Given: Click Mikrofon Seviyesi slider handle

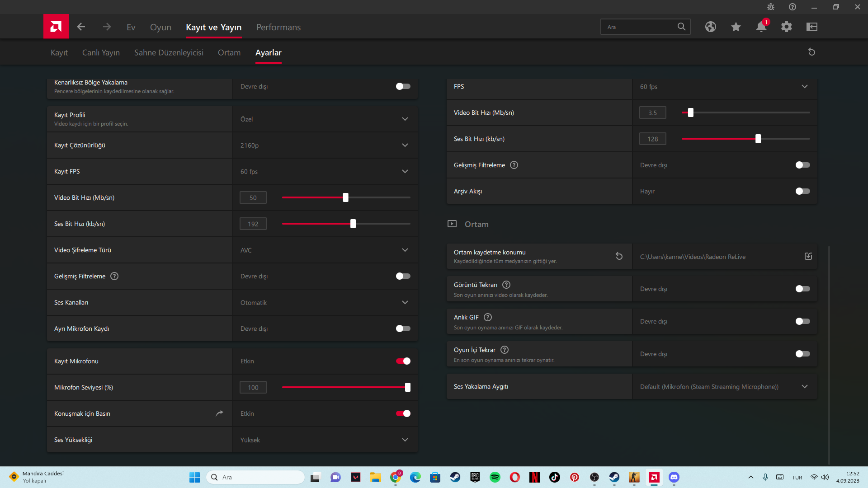Looking at the screenshot, I should point(407,387).
